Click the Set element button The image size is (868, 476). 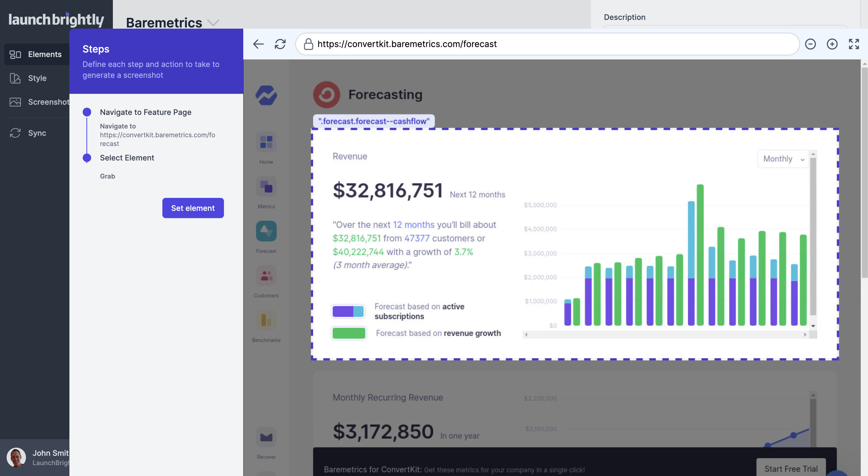point(193,208)
